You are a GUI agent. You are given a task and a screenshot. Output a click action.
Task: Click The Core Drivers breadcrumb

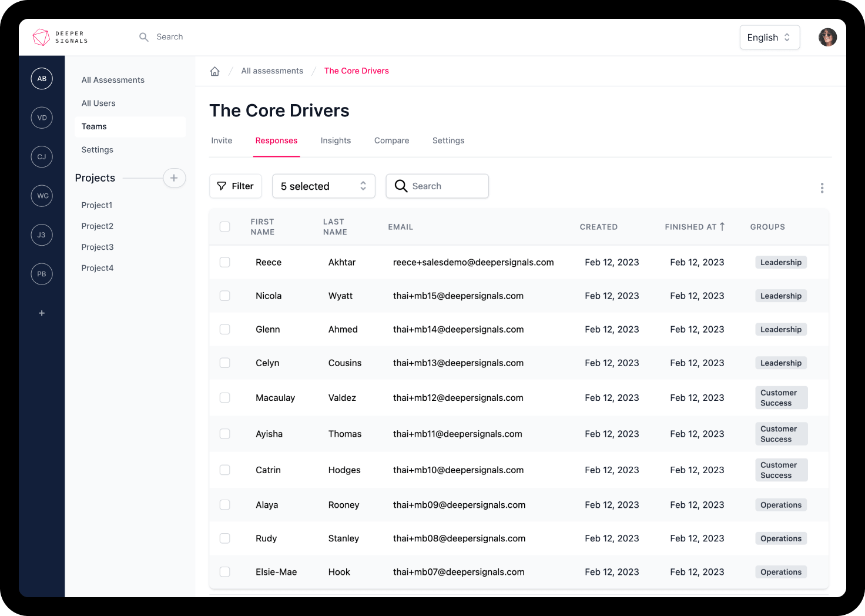[x=357, y=71]
